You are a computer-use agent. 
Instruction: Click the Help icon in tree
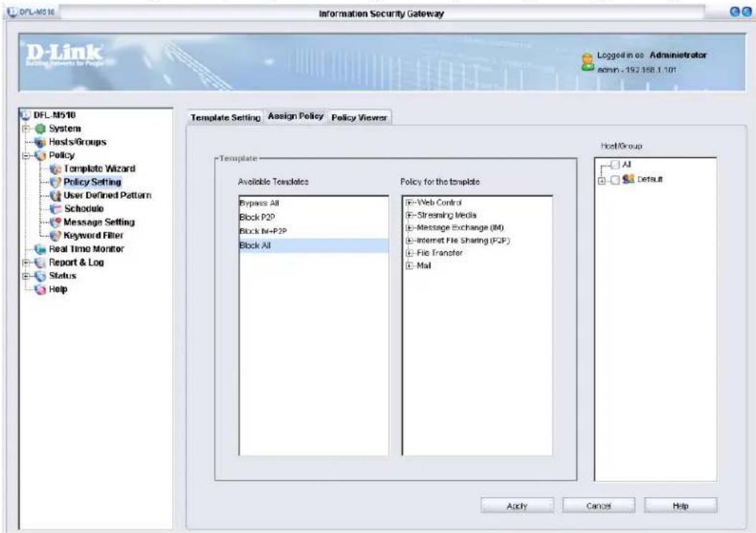[x=40, y=289]
